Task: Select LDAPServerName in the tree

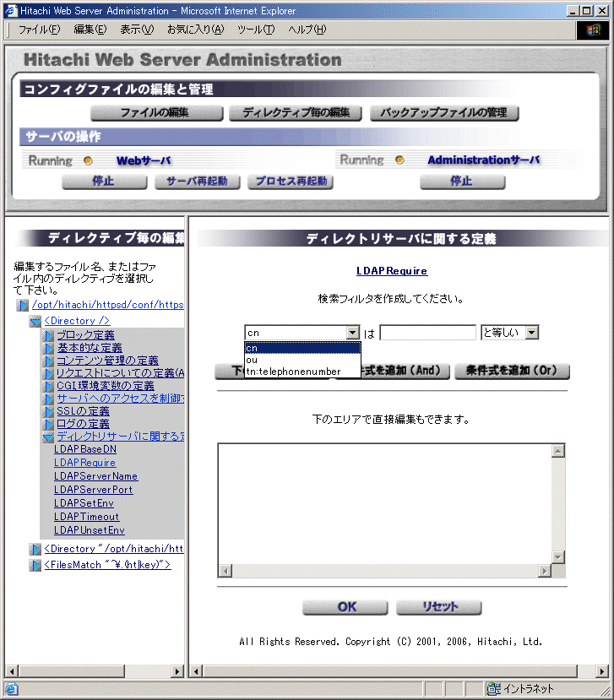Action: click(95, 476)
